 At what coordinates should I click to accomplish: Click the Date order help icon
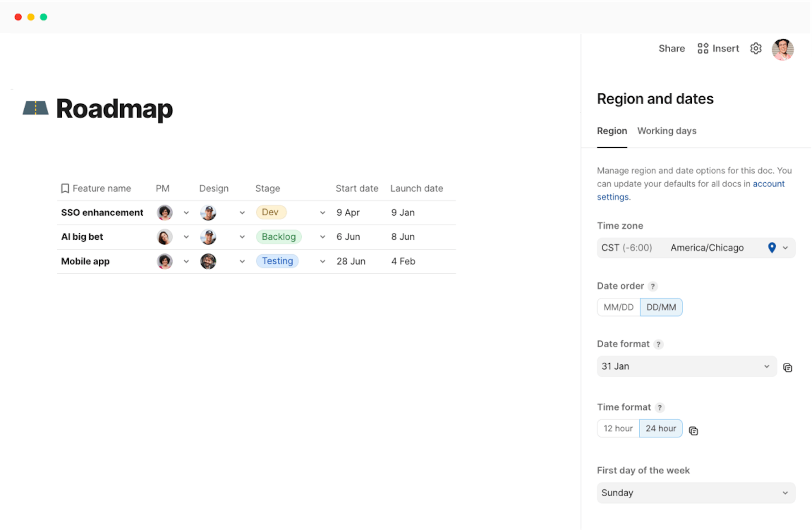pos(652,286)
